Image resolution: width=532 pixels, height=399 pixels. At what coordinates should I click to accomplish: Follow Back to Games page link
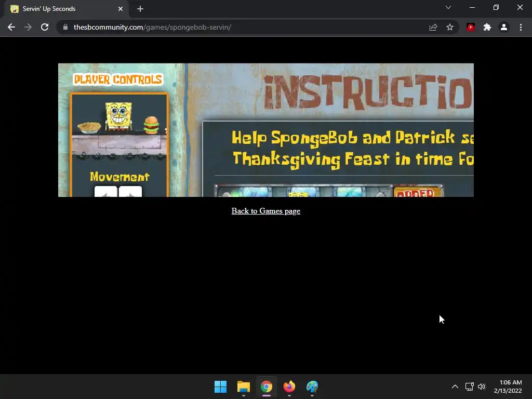(x=265, y=211)
